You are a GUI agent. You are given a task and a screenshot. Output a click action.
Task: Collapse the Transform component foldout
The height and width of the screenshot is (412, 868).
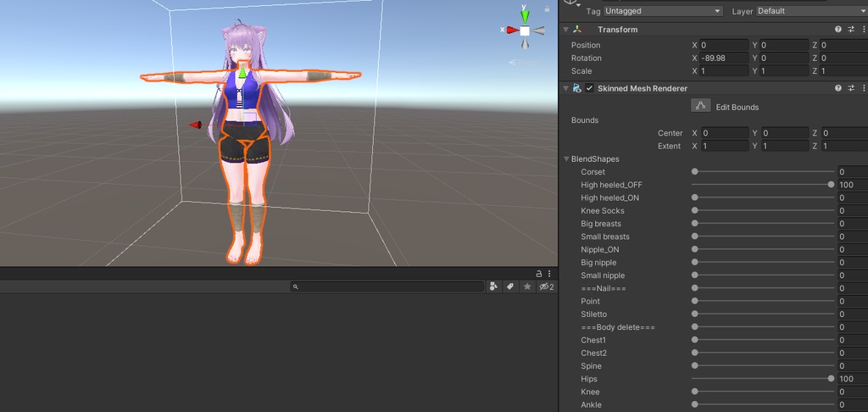(x=565, y=30)
